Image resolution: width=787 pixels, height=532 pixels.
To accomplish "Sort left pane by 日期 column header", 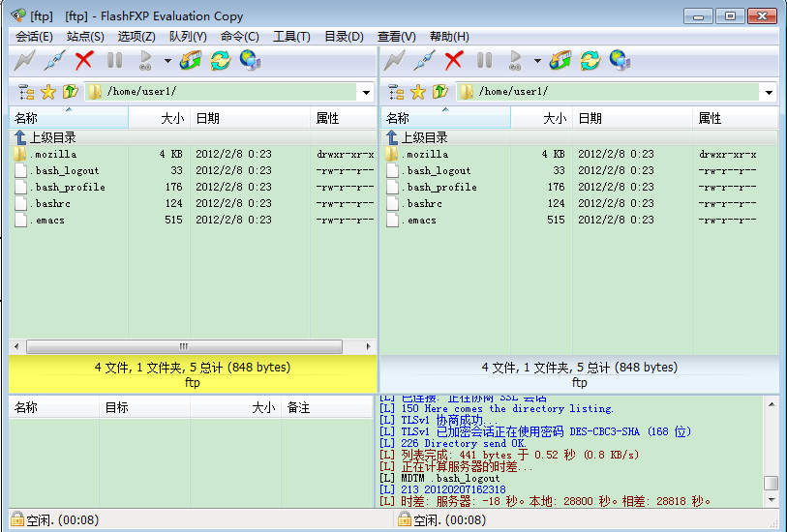I will tap(250, 118).
